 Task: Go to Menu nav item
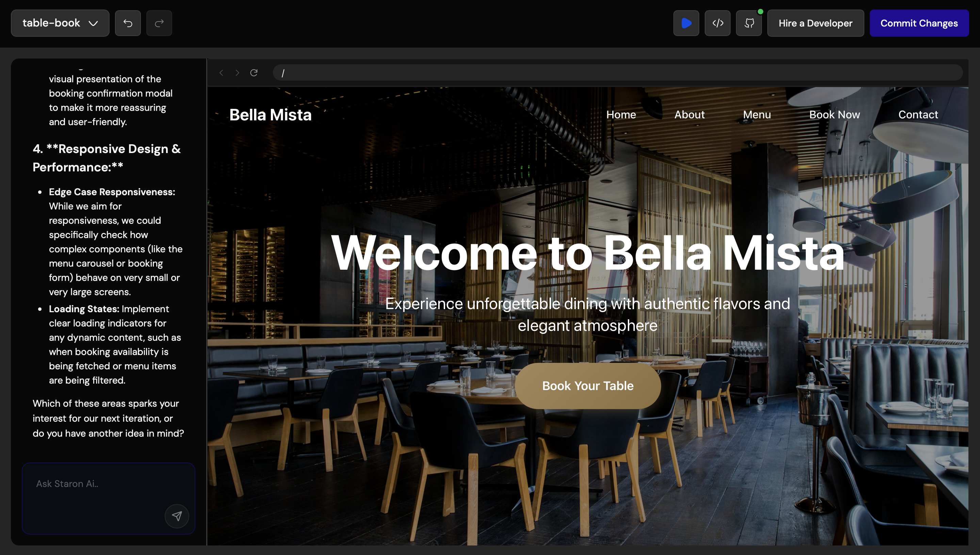tap(756, 115)
